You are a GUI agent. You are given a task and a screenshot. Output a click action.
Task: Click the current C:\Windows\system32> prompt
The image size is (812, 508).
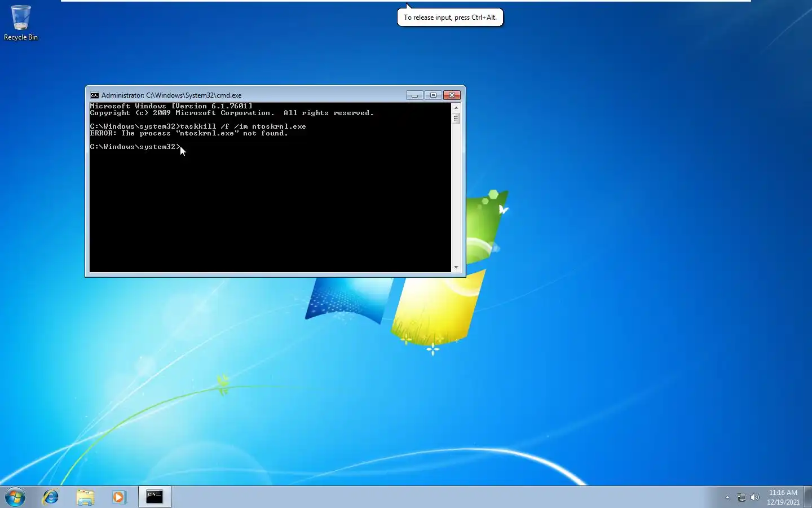[x=135, y=147]
